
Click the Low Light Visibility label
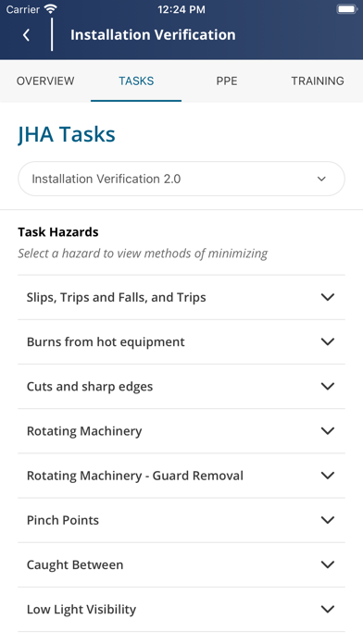click(x=81, y=610)
